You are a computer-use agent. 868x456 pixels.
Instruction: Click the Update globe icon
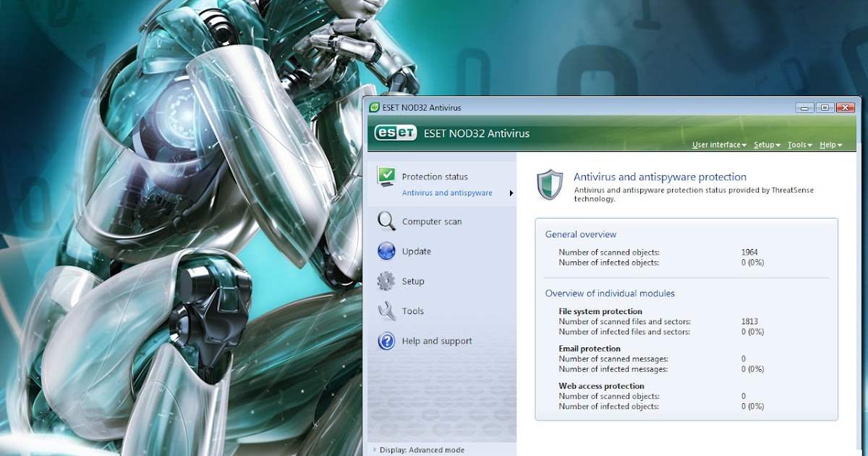click(x=387, y=251)
